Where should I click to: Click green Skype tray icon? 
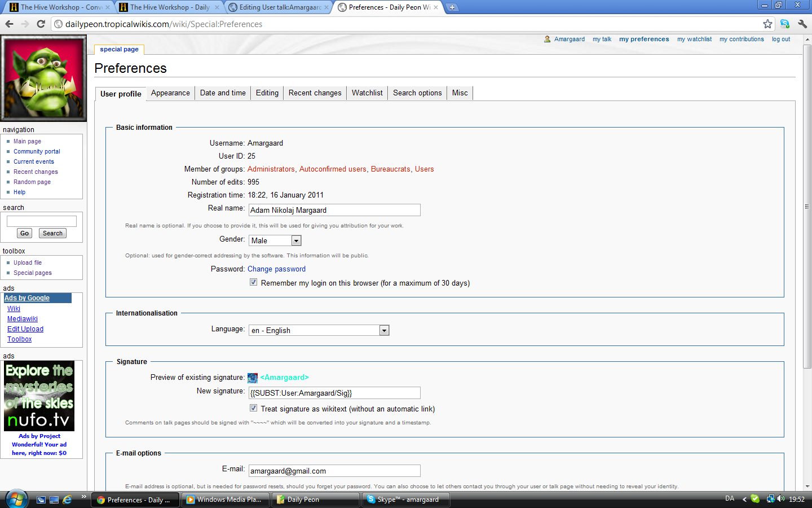755,499
